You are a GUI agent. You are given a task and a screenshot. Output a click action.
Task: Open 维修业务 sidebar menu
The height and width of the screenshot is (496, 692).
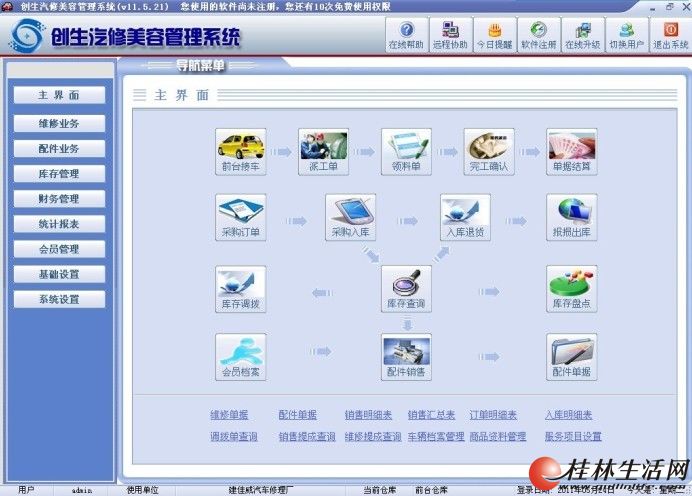click(59, 124)
